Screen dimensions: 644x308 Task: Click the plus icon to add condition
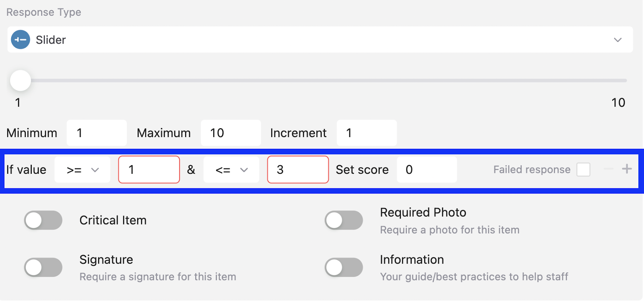tap(627, 169)
